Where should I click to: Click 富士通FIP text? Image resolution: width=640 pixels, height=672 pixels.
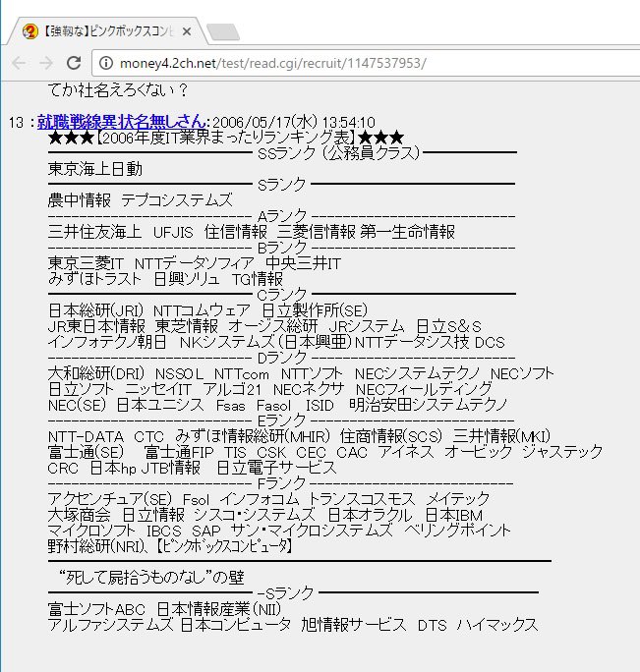179,453
